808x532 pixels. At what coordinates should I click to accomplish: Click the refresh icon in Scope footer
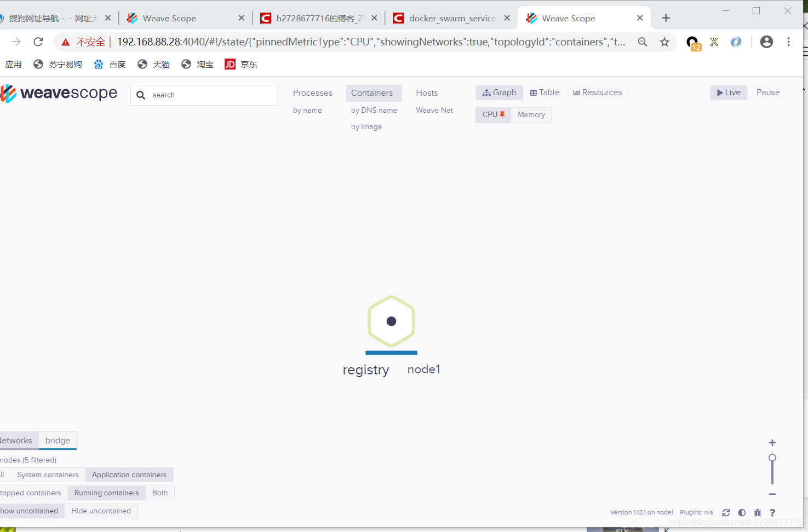pos(726,513)
